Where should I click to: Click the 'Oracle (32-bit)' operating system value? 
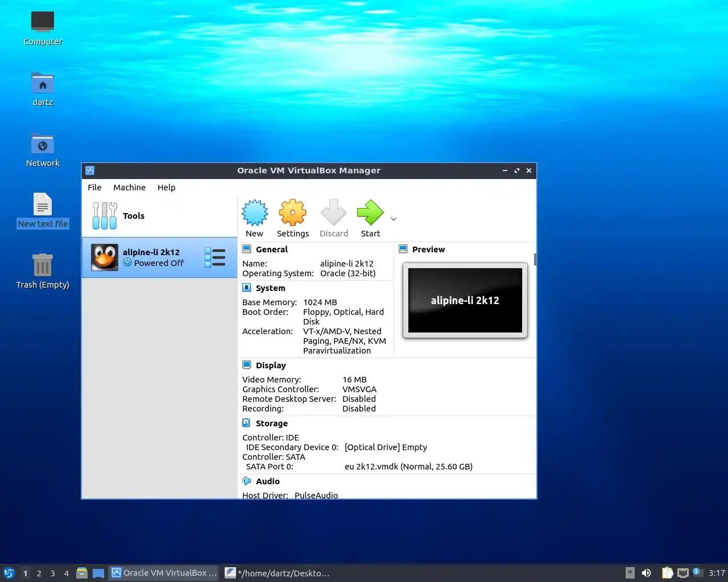point(348,273)
